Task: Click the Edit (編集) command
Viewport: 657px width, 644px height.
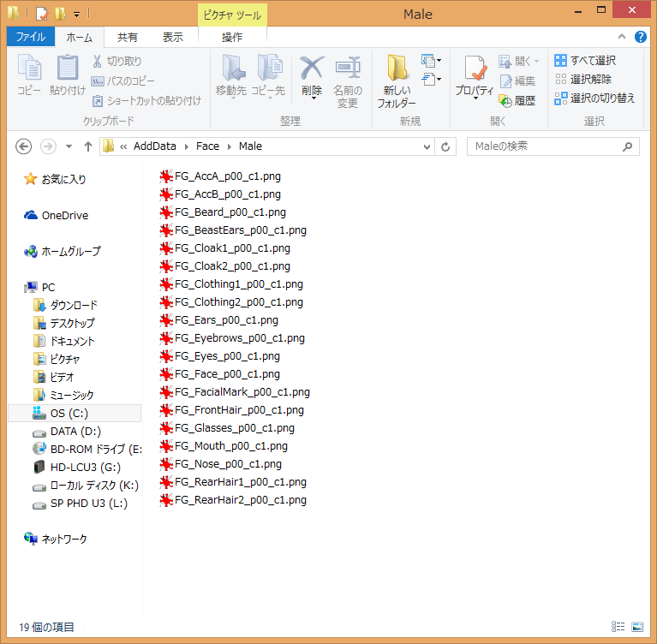Action: coord(518,80)
